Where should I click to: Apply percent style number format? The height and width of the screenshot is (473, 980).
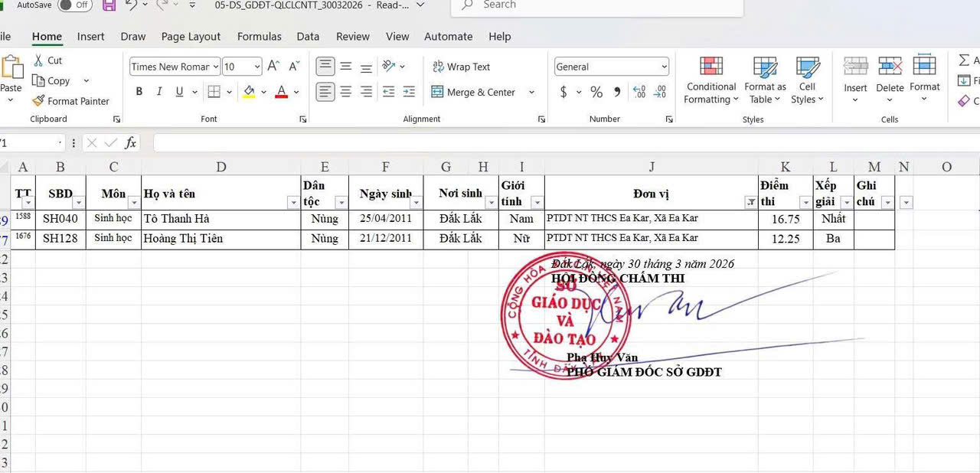click(596, 92)
